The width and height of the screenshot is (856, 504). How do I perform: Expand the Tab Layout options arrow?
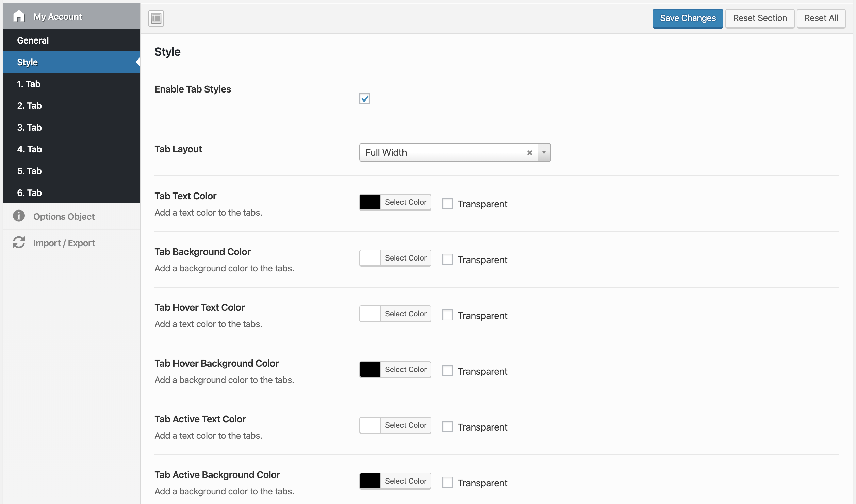pyautogui.click(x=543, y=152)
